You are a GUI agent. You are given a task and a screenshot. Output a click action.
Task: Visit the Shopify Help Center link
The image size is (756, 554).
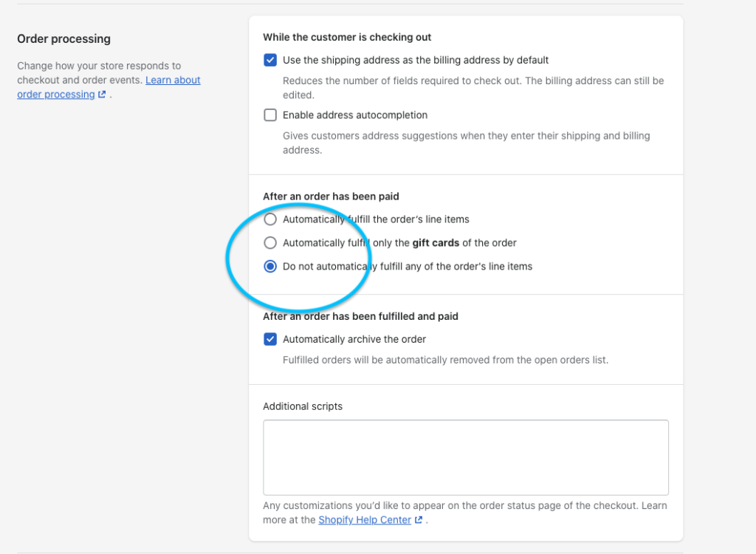click(364, 520)
